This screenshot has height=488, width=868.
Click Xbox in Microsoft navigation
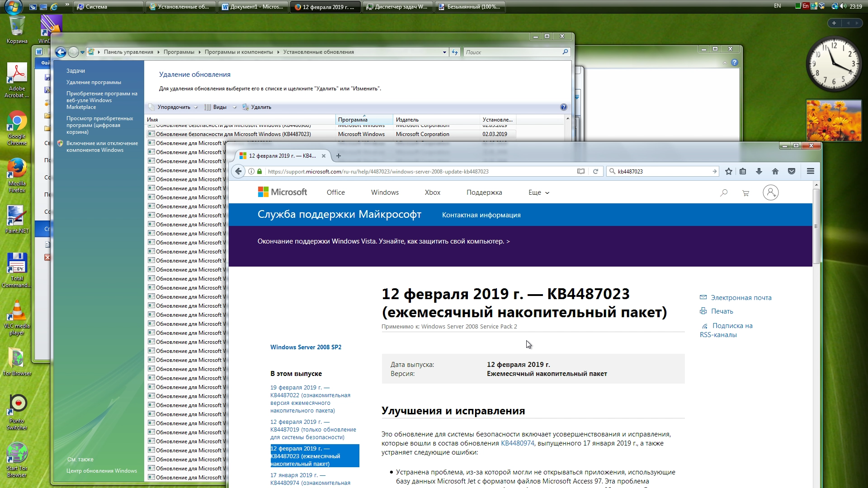(432, 192)
